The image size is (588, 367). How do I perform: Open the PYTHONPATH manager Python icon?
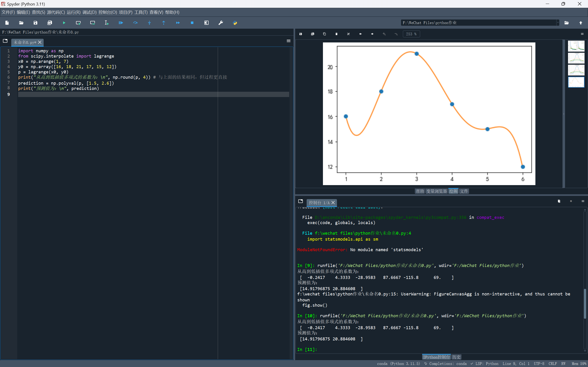[x=235, y=23]
